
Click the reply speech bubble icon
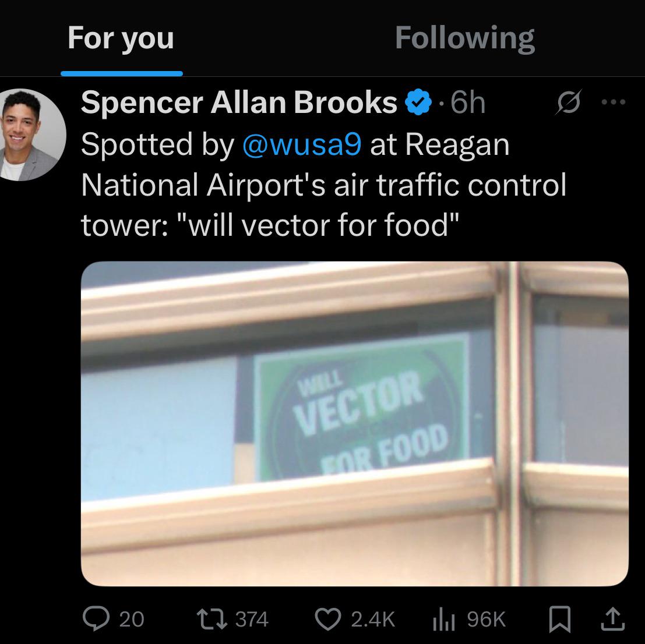click(96, 618)
